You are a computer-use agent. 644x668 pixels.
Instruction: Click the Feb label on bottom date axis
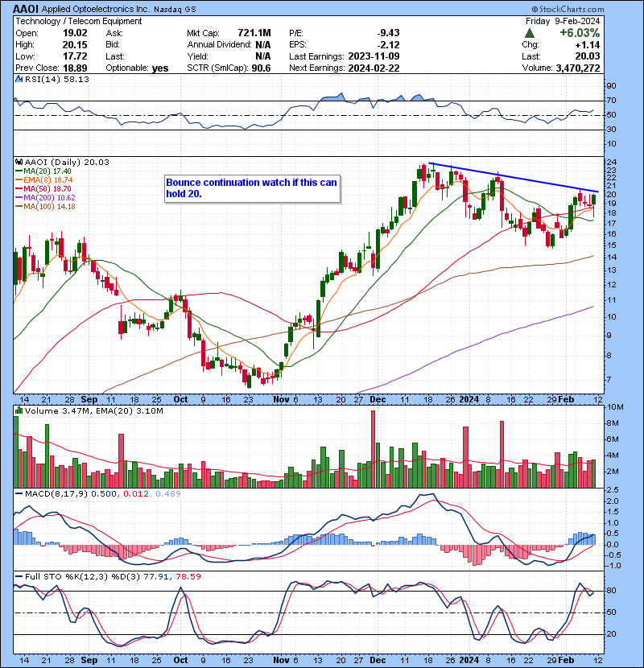566,660
